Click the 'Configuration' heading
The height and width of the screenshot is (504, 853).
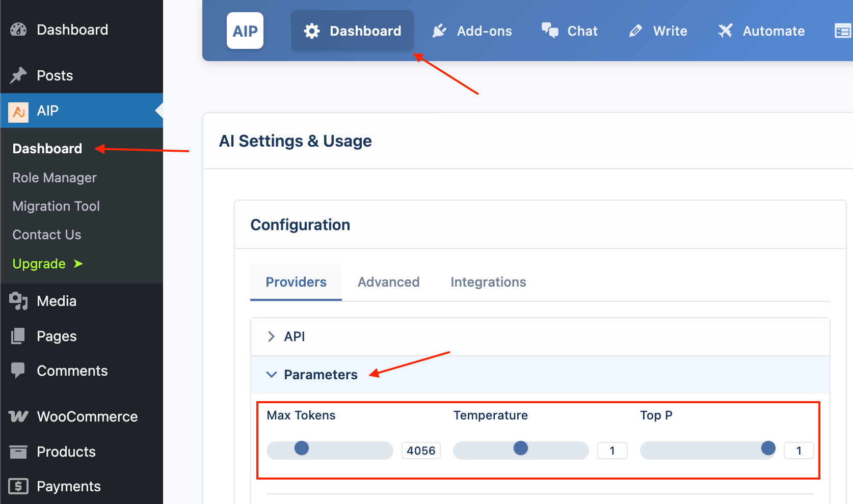[x=300, y=225]
